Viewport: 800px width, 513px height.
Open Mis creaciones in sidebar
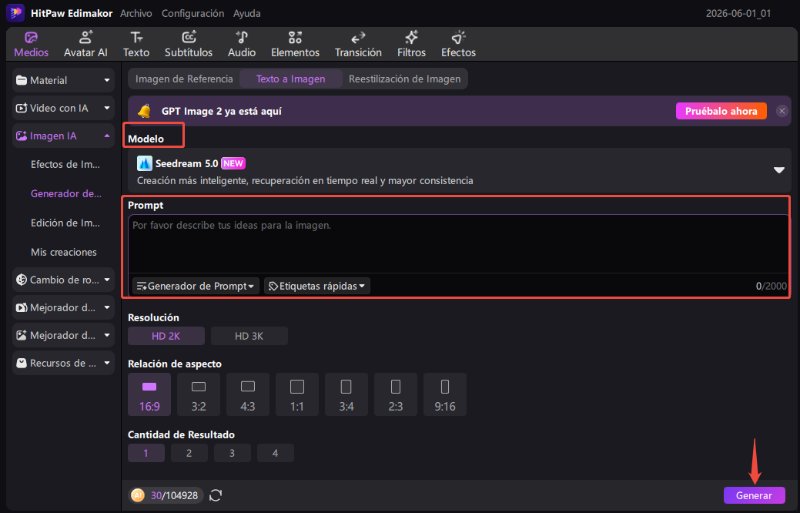(x=63, y=252)
